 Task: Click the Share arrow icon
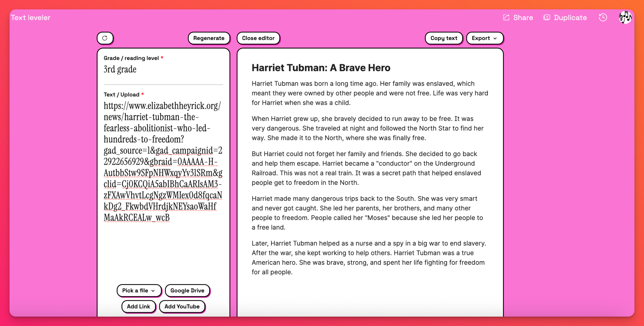click(506, 17)
